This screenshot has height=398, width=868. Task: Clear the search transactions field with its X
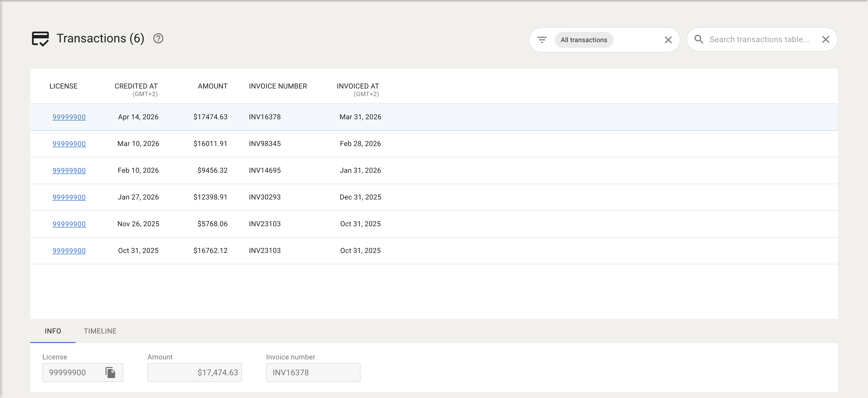click(826, 39)
